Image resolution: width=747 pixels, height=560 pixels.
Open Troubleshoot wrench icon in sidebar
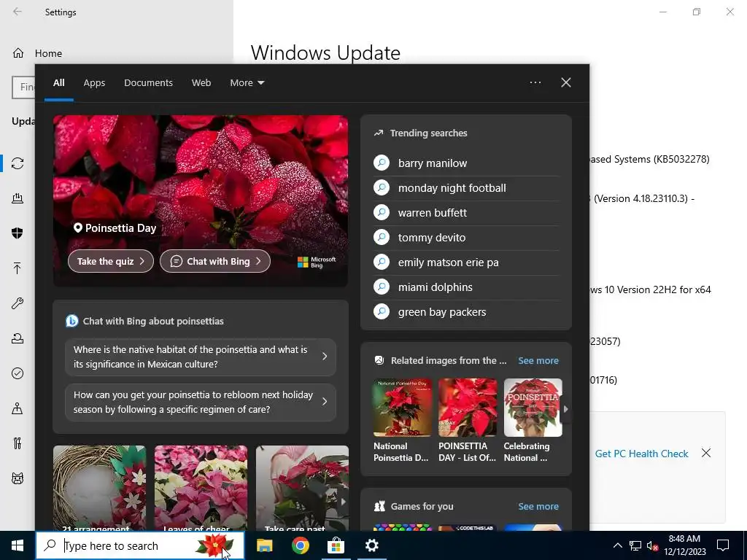coord(18,303)
